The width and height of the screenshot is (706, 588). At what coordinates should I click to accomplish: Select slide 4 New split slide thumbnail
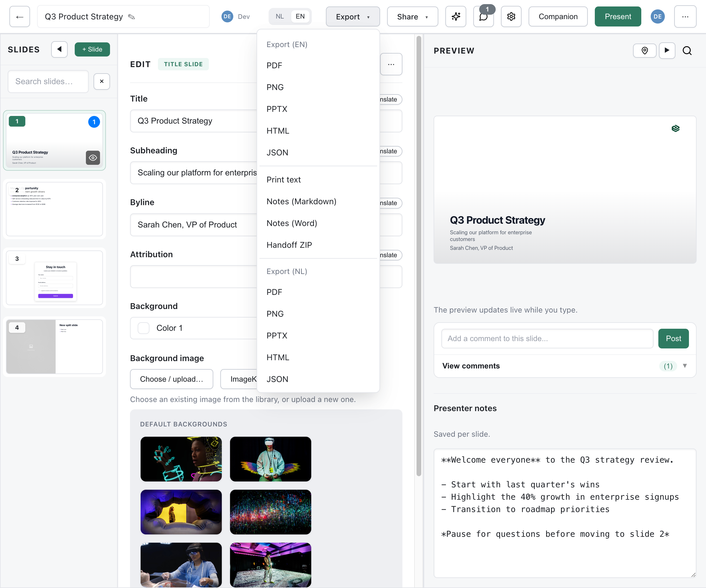point(54,346)
